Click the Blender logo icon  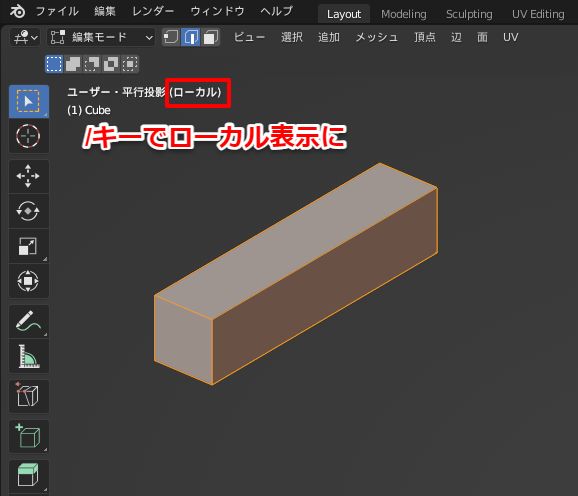pyautogui.click(x=17, y=11)
